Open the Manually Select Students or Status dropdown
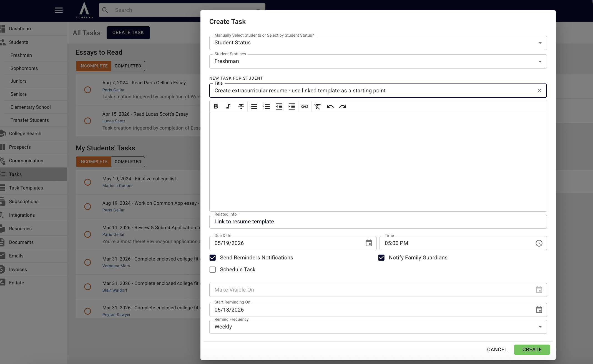 click(x=378, y=43)
